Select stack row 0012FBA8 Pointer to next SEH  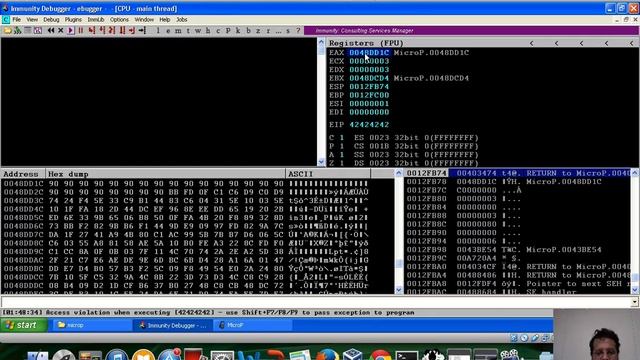click(518, 284)
